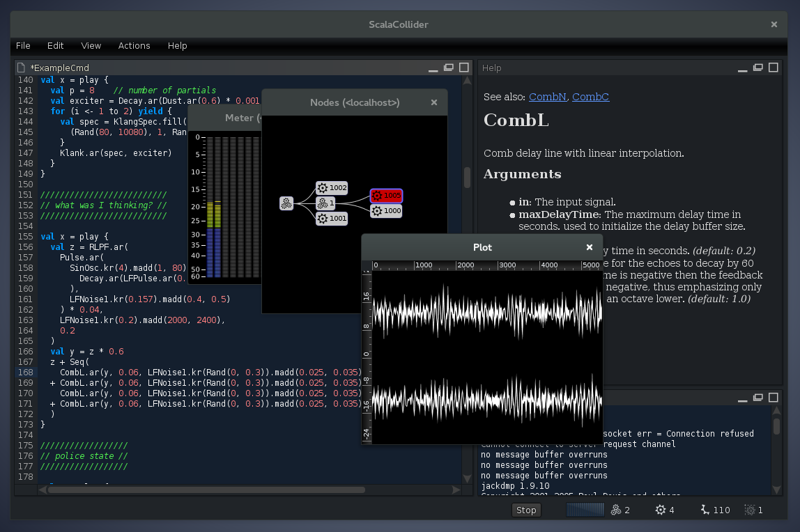Click the log panel vertical scrollbar thumb

776,427
